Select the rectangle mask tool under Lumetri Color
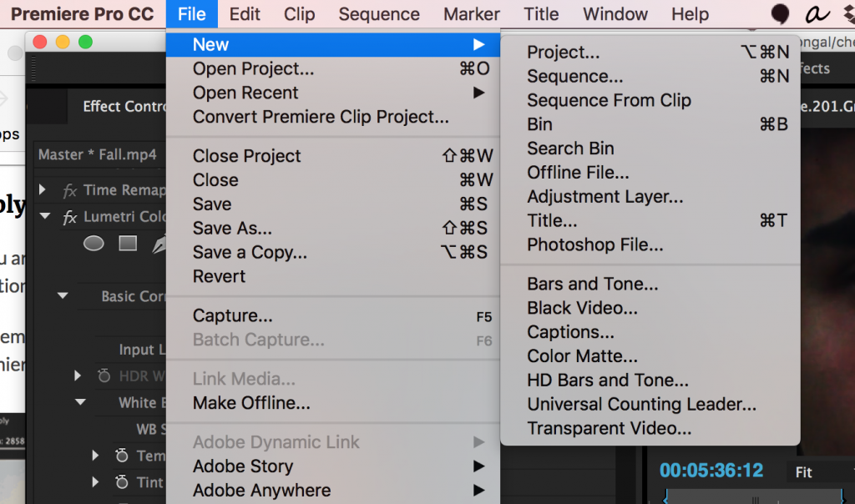The image size is (855, 504). (128, 243)
